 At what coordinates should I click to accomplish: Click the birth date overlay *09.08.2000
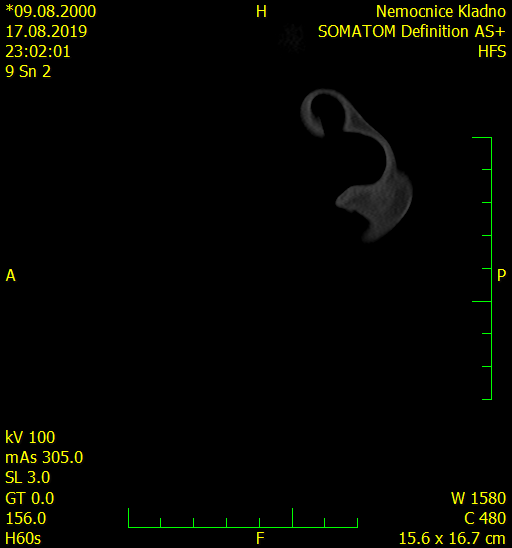tap(51, 12)
